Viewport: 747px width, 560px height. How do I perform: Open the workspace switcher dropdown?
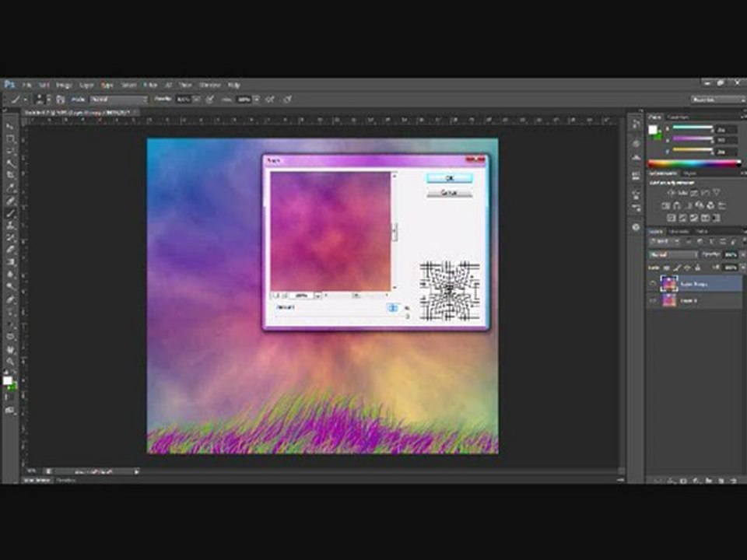(718, 100)
